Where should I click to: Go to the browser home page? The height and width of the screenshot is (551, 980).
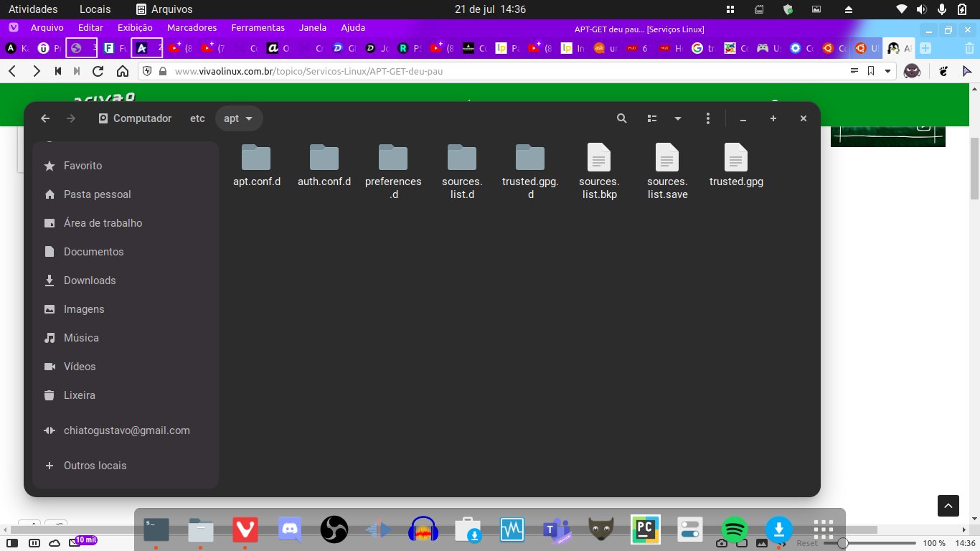(123, 71)
